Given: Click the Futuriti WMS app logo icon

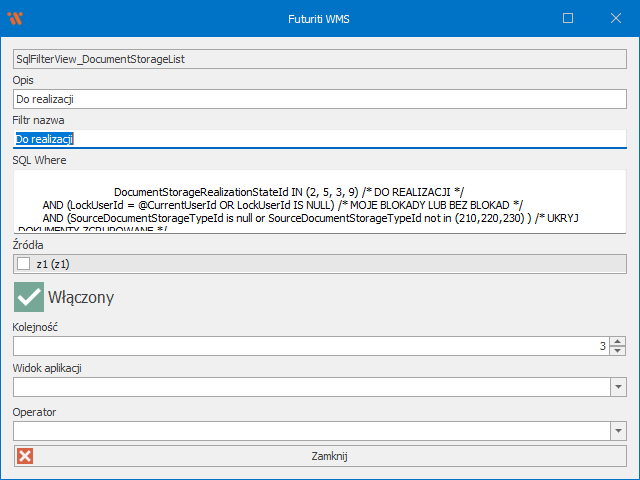Looking at the screenshot, I should pyautogui.click(x=14, y=18).
